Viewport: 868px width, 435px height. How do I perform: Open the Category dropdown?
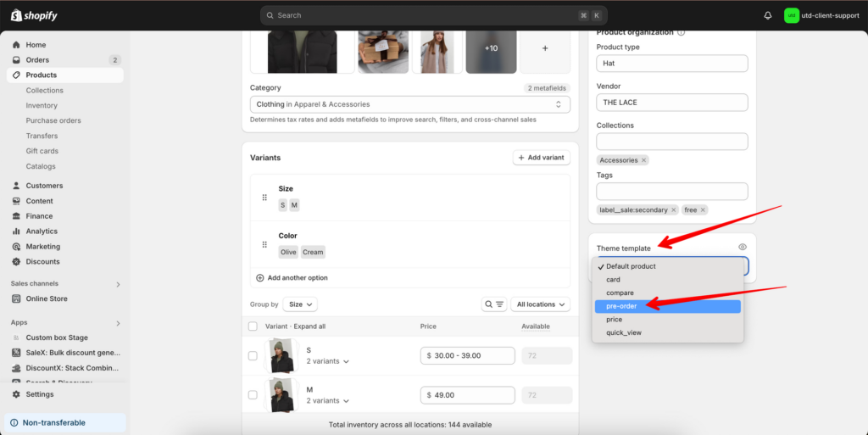tap(409, 104)
